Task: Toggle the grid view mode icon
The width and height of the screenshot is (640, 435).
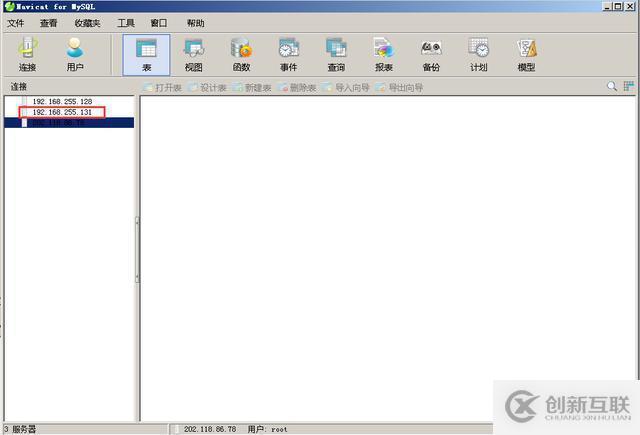Action: pyautogui.click(x=629, y=86)
